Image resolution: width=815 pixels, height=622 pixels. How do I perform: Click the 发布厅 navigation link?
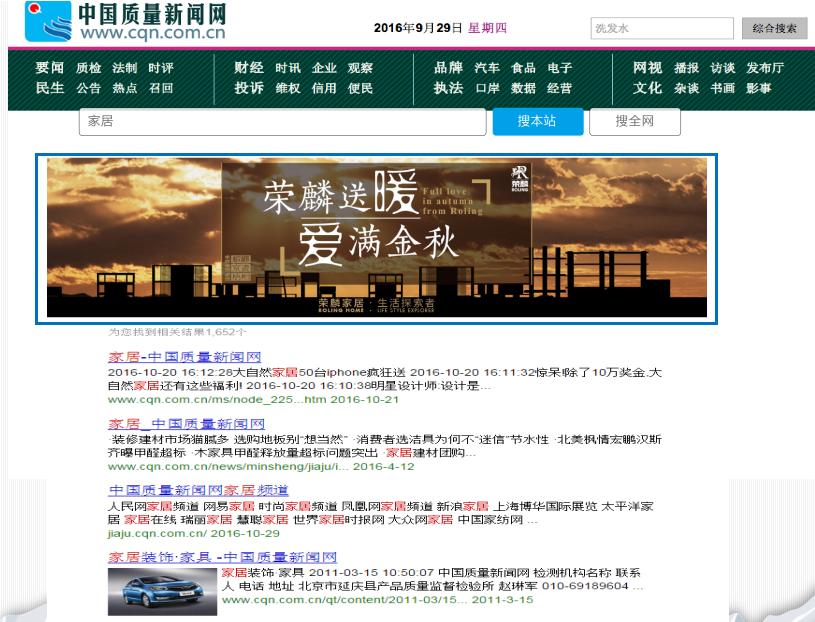[765, 68]
